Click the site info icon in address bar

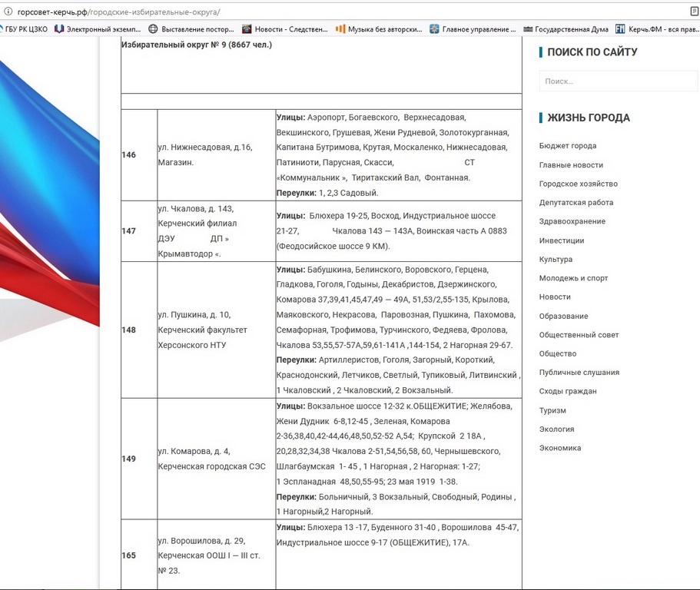8,12
